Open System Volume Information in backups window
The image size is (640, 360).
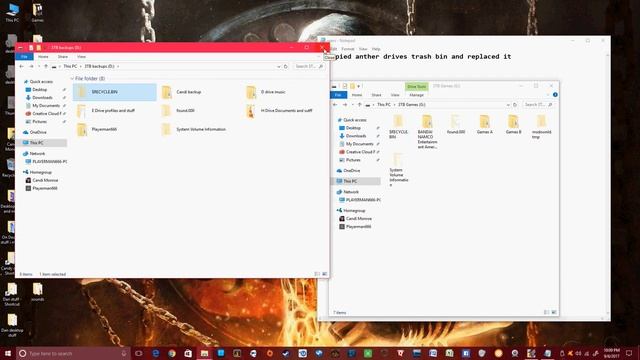(193, 129)
